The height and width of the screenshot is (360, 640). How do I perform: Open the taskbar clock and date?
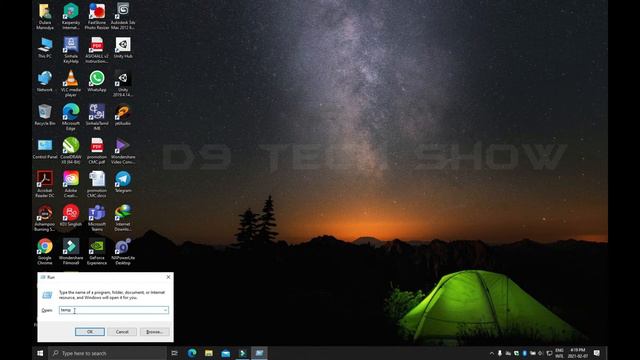tap(578, 353)
